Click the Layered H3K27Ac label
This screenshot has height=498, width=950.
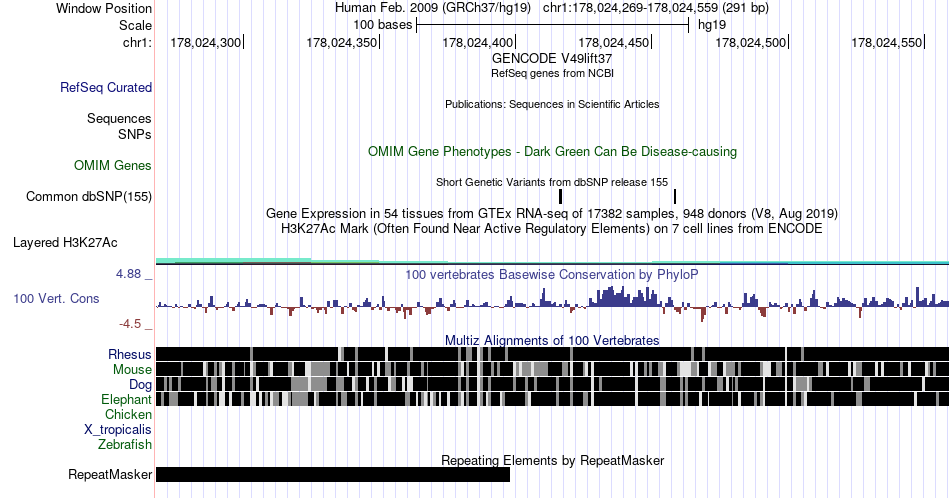pos(65,242)
